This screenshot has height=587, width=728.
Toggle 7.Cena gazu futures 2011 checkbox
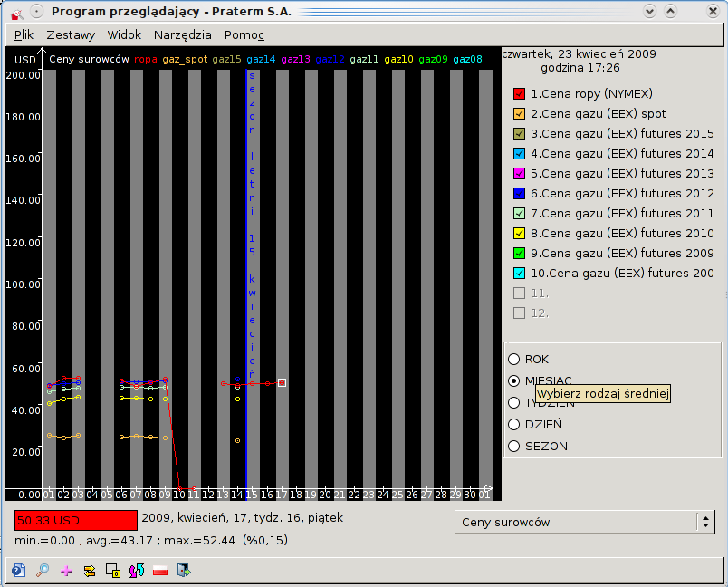pyautogui.click(x=519, y=214)
